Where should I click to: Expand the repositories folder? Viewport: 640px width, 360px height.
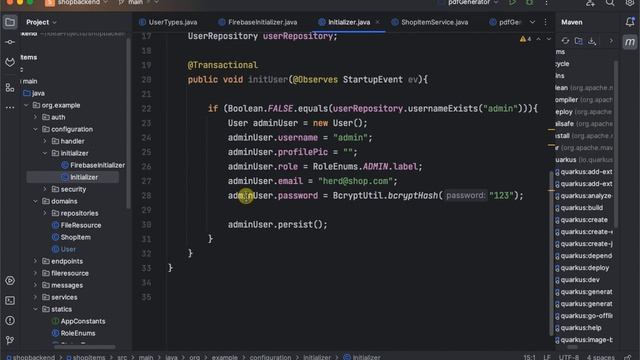point(45,213)
